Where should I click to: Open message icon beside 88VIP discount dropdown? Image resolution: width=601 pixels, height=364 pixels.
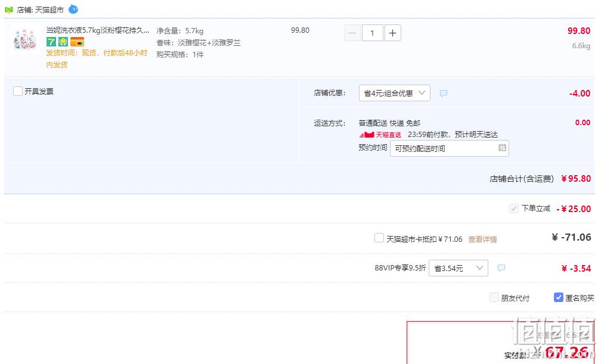point(501,268)
